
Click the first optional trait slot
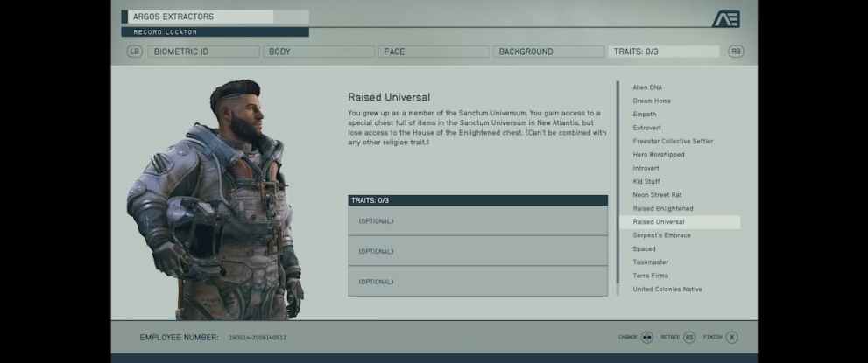coord(477,221)
